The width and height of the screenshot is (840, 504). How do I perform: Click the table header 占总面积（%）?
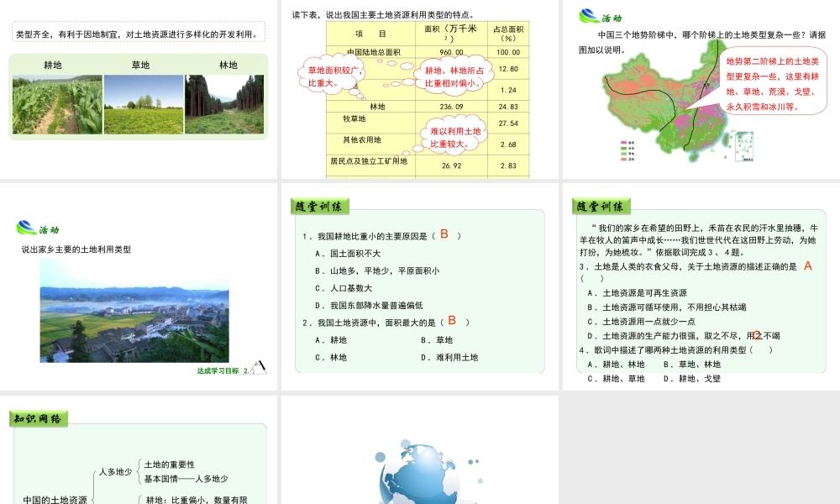click(x=508, y=34)
